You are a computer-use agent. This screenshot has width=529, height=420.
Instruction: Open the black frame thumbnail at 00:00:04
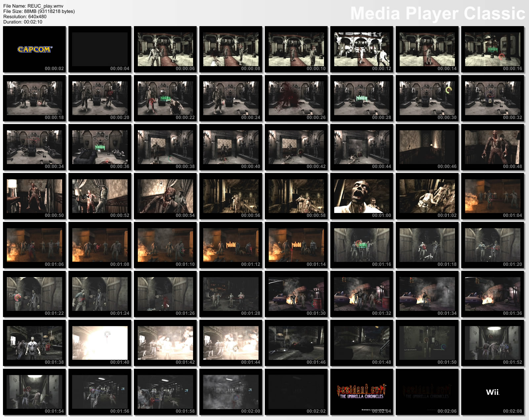100,49
